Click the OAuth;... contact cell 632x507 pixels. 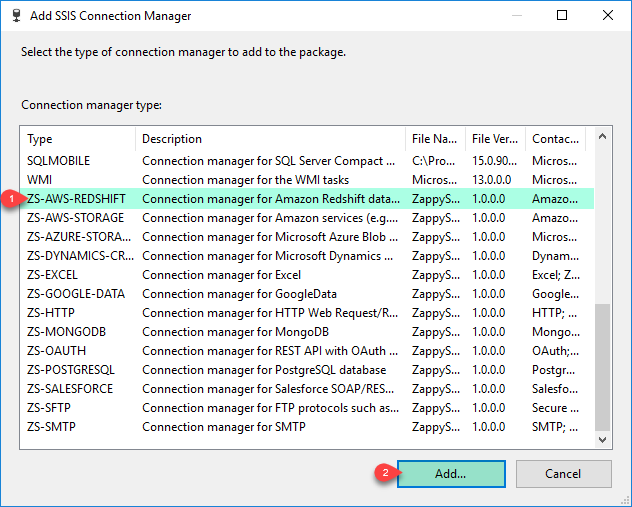555,351
